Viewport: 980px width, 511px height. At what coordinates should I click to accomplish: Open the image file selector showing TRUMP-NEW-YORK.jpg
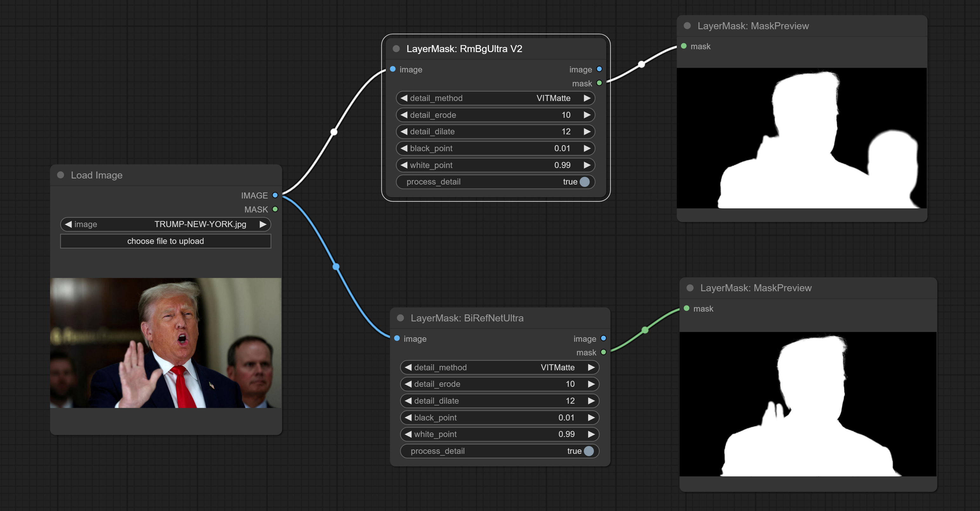tap(166, 224)
